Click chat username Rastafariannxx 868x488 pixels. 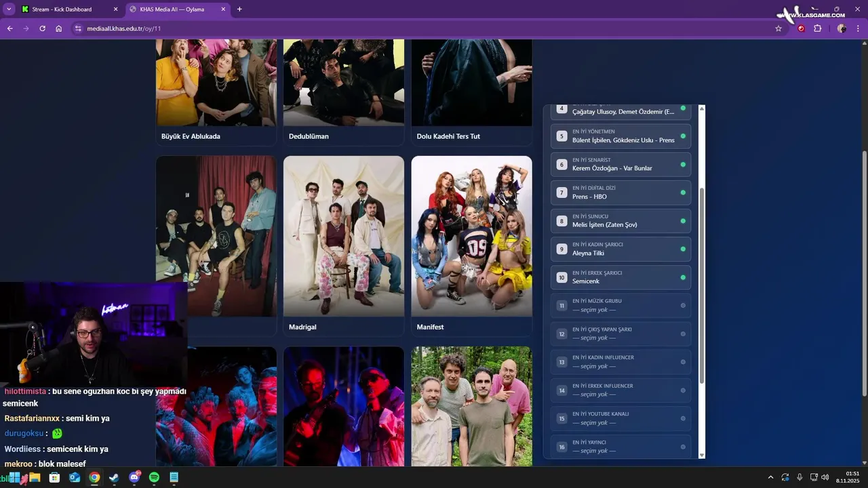pyautogui.click(x=33, y=418)
